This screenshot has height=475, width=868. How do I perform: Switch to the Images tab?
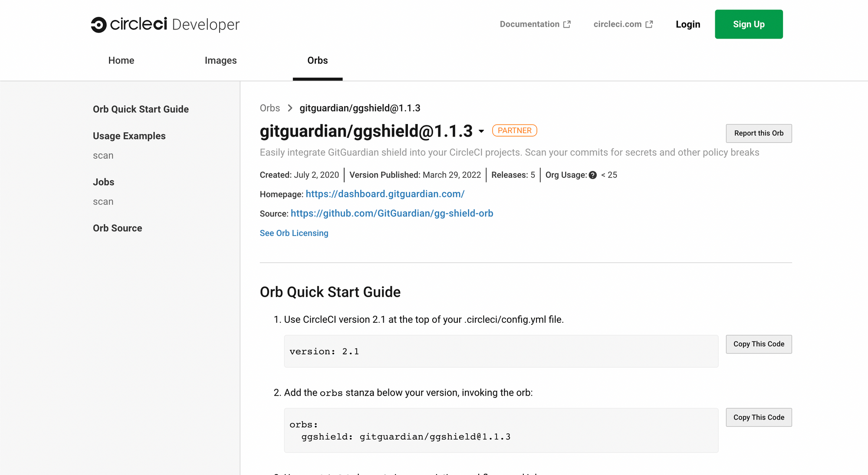coord(220,60)
